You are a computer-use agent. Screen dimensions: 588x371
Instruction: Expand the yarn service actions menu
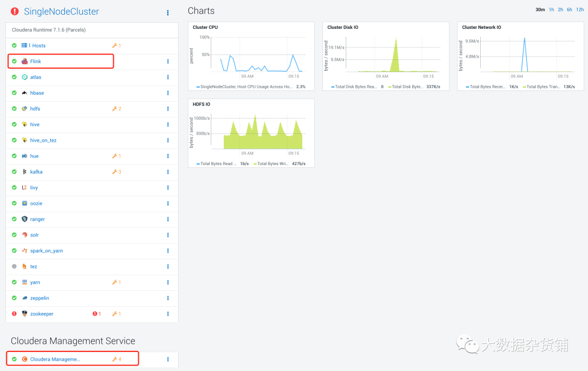coord(168,283)
